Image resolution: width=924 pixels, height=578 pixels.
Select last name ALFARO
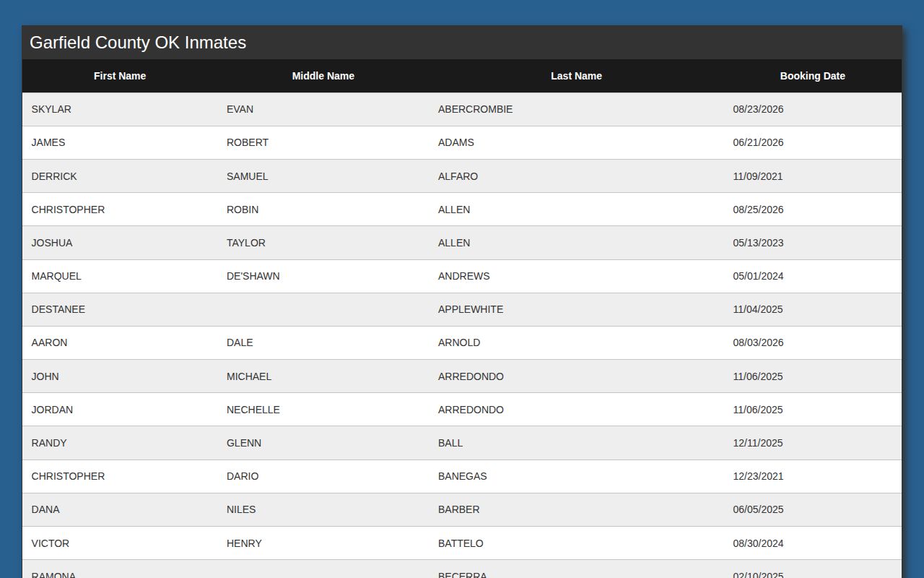458,176
